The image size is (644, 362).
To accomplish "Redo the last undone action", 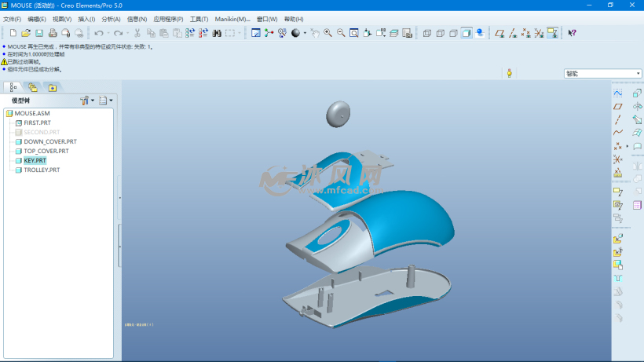I will 119,33.
